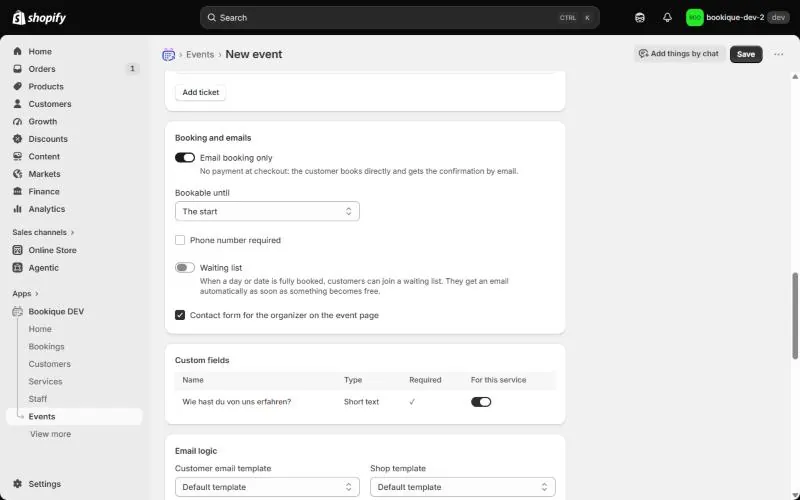Enable the Waiting list toggle
This screenshot has height=500, width=800.
[185, 267]
